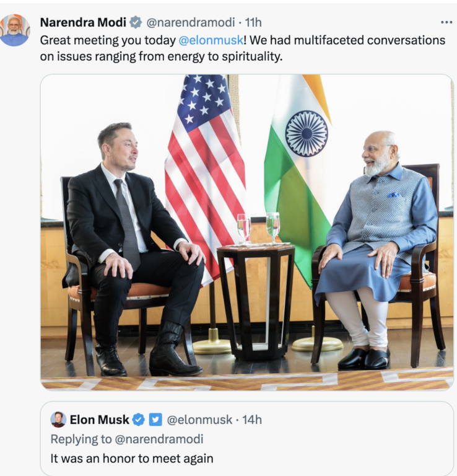Open the poster's profile avatar at top-left
The image size is (457, 476).
(x=15, y=30)
